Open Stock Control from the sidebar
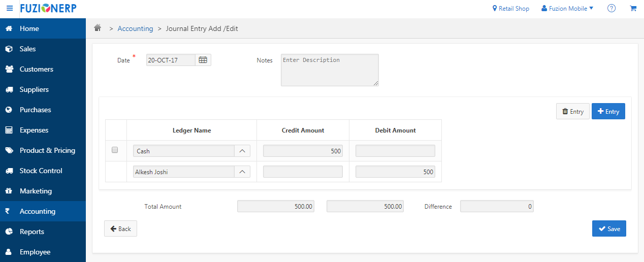 [41, 171]
